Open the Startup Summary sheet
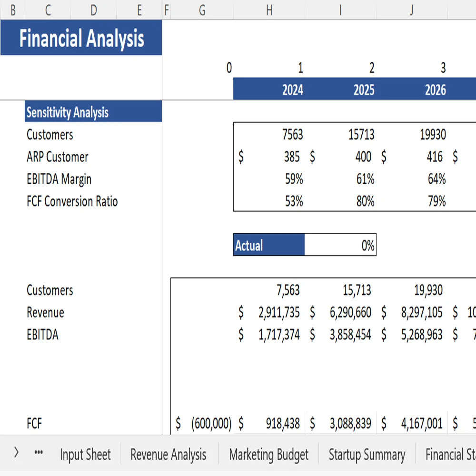The image size is (476, 476). coord(367,455)
